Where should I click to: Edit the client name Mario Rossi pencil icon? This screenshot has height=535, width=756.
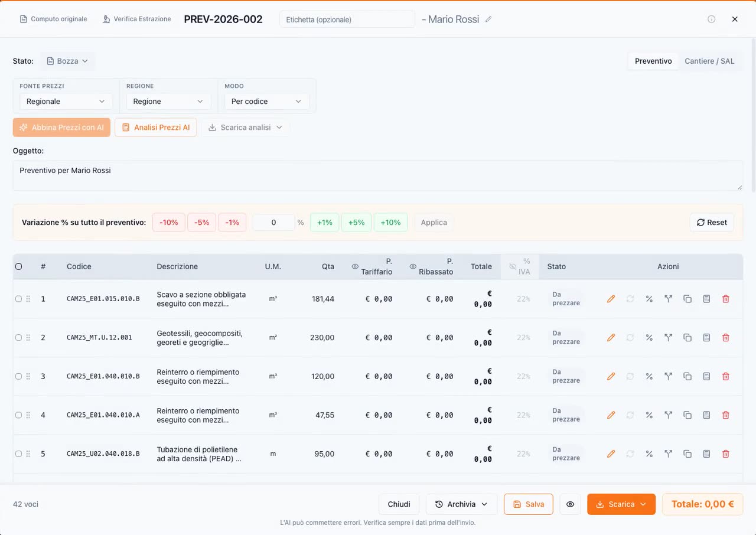pyautogui.click(x=488, y=19)
